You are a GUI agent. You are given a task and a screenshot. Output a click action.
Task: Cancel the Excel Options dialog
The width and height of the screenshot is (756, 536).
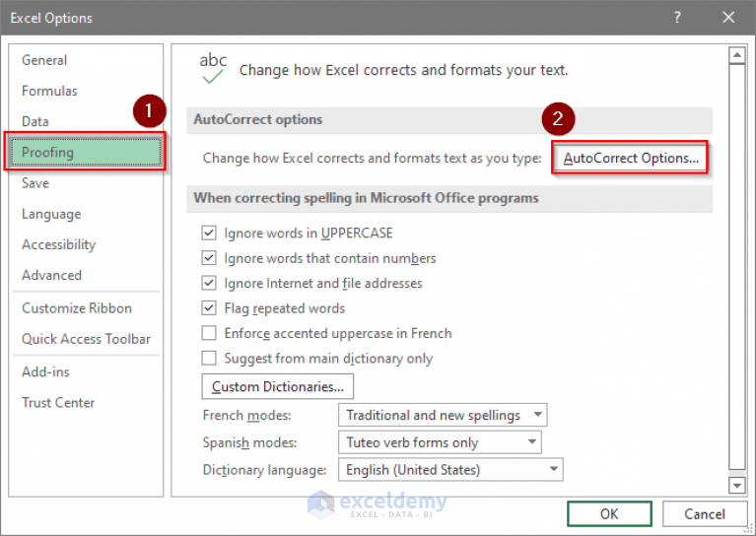705,513
